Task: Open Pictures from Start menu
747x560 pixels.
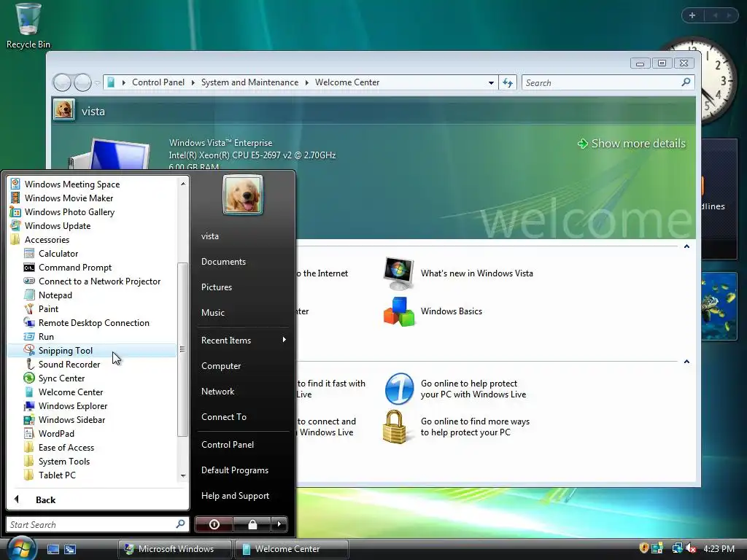Action: 217,287
